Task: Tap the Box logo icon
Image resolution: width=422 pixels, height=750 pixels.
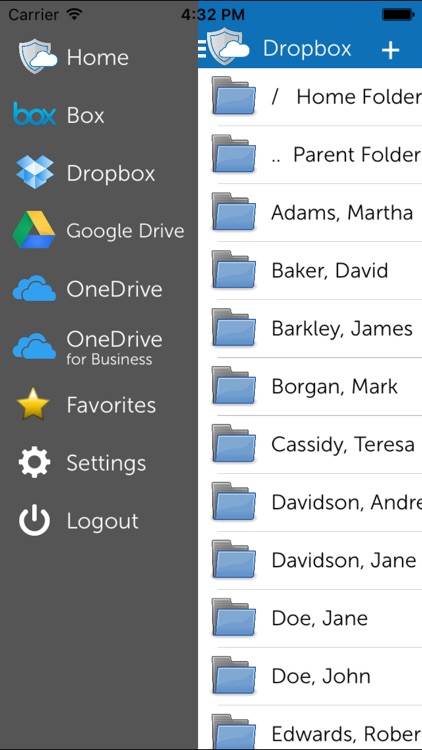Action: pos(34,114)
